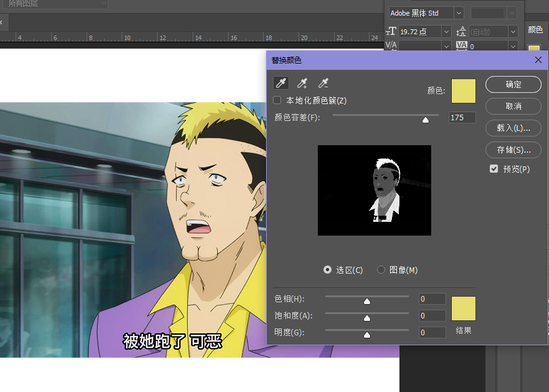The image size is (549, 392).
Task: Click the Hue (色相) slider handle
Action: pyautogui.click(x=367, y=301)
